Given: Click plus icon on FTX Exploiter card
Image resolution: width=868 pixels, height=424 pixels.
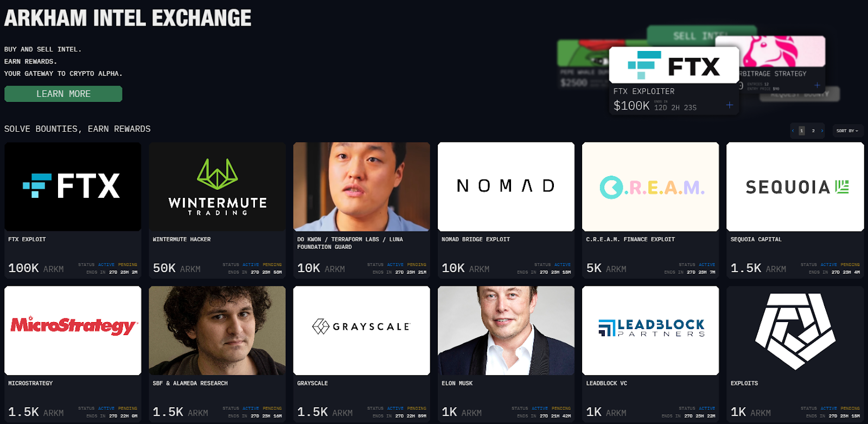Looking at the screenshot, I should (730, 105).
